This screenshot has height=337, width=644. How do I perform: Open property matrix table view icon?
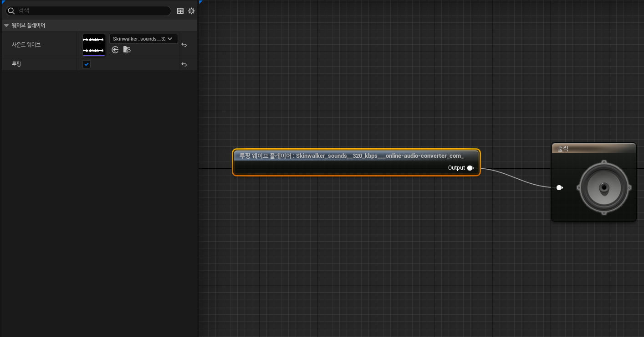point(180,11)
